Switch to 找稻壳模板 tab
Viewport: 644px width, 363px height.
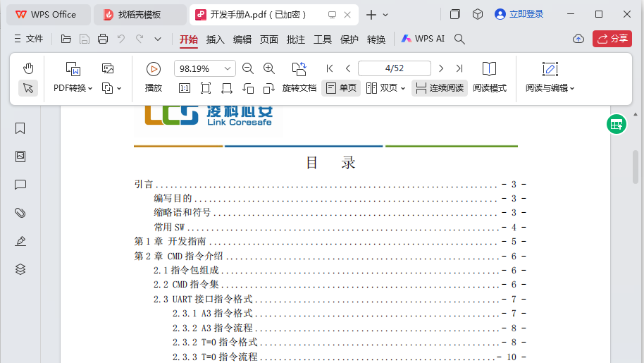coord(140,15)
